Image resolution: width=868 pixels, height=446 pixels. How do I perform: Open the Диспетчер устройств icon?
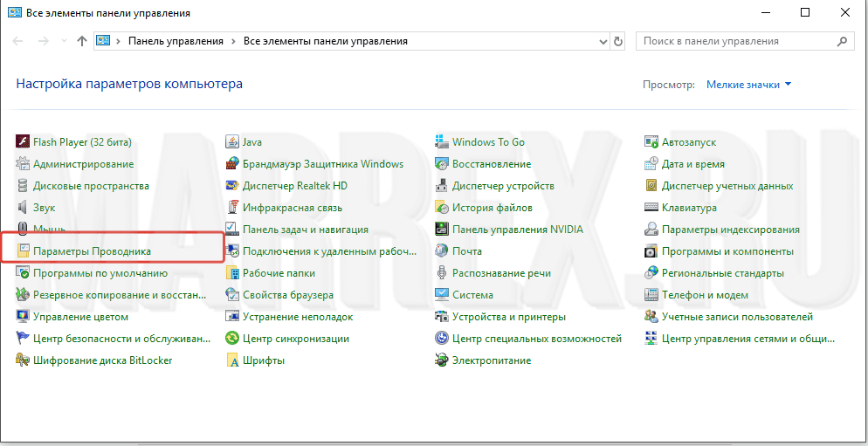pos(442,186)
